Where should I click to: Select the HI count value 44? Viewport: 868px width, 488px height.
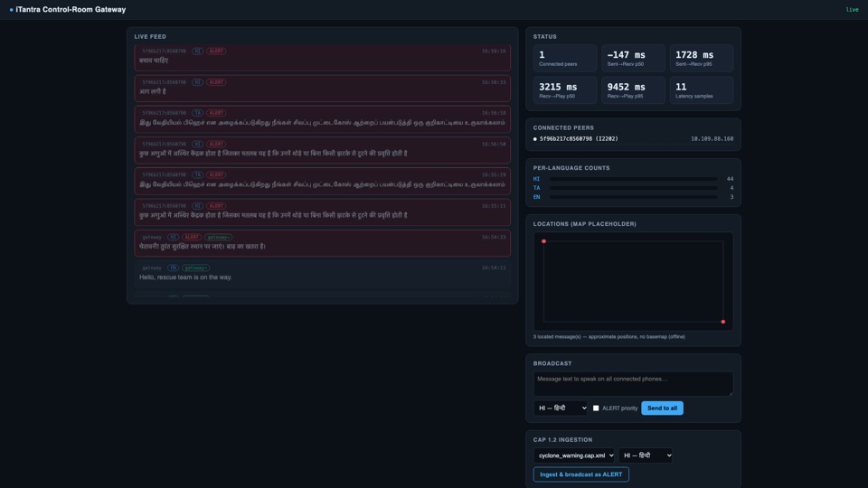(x=730, y=179)
